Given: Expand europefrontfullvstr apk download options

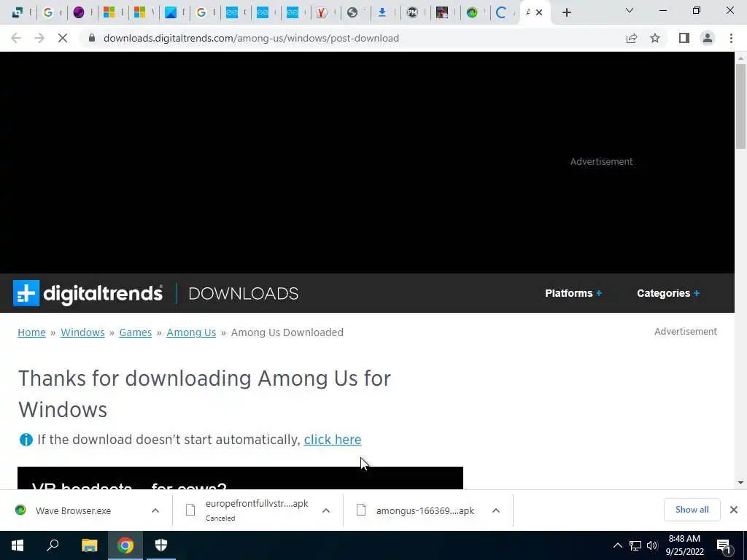Looking at the screenshot, I should [326, 510].
